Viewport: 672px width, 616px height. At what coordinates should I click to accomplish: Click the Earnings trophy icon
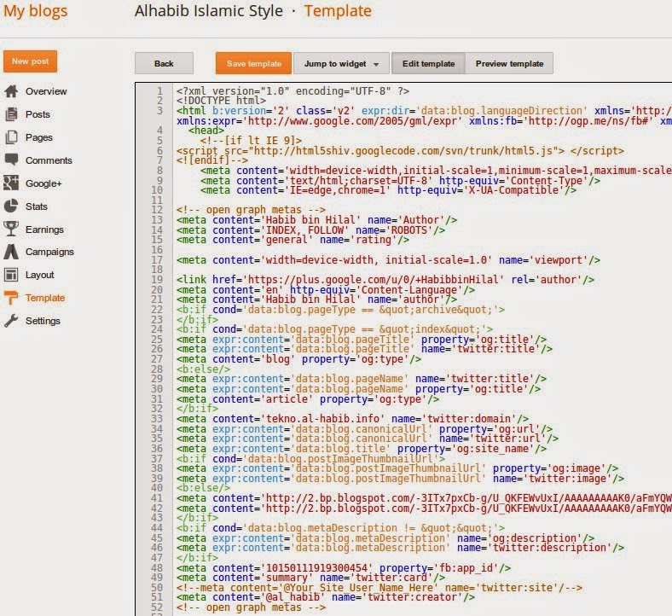point(11,230)
